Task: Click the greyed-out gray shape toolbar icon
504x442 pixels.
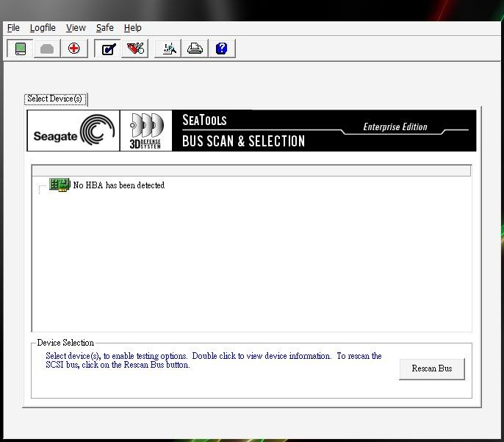Action: [x=47, y=49]
